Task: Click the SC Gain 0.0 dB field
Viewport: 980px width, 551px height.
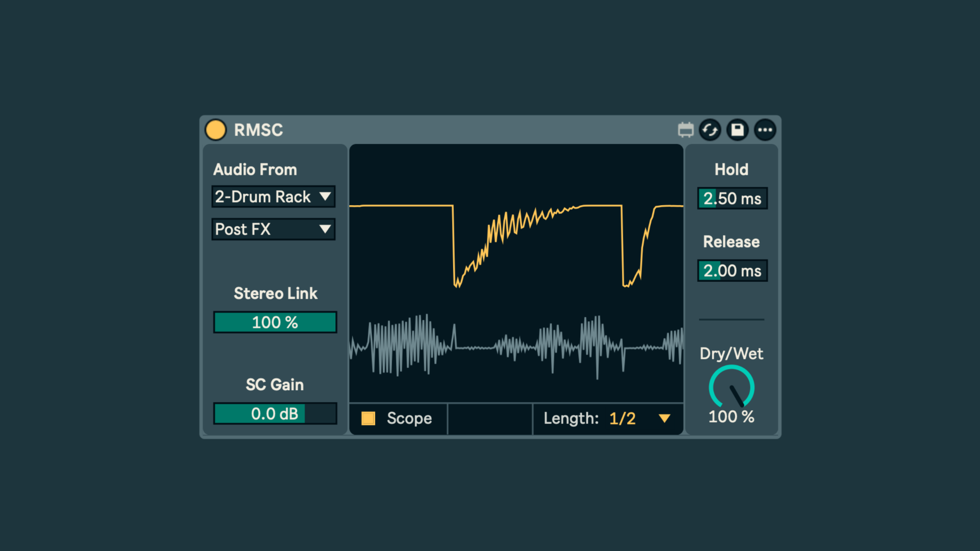Action: point(275,414)
